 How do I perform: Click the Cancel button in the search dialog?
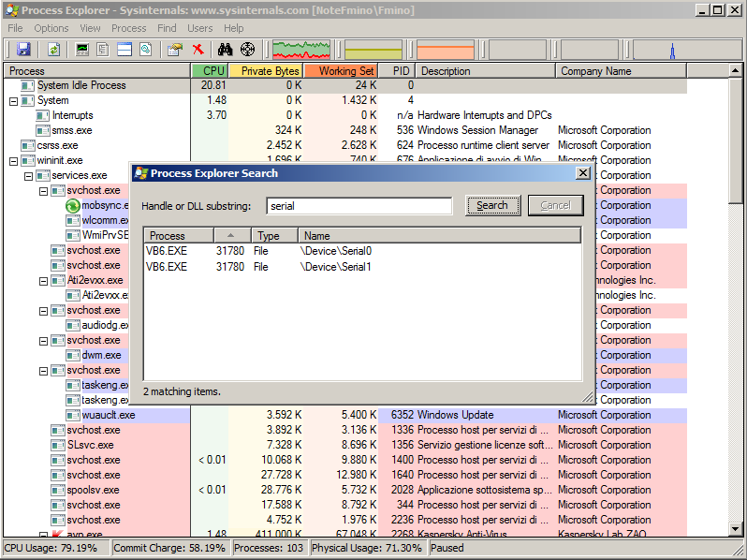[555, 205]
